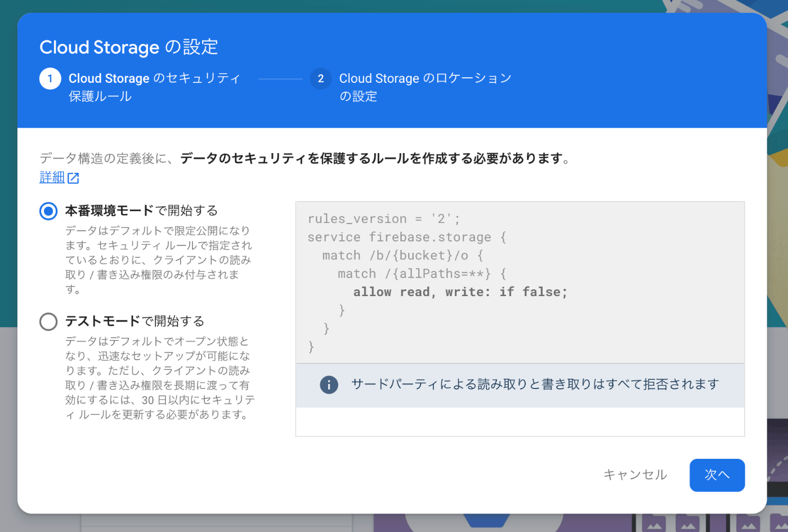The height and width of the screenshot is (532, 788).
Task: Click the テストモードで開始する label
Action: [135, 321]
